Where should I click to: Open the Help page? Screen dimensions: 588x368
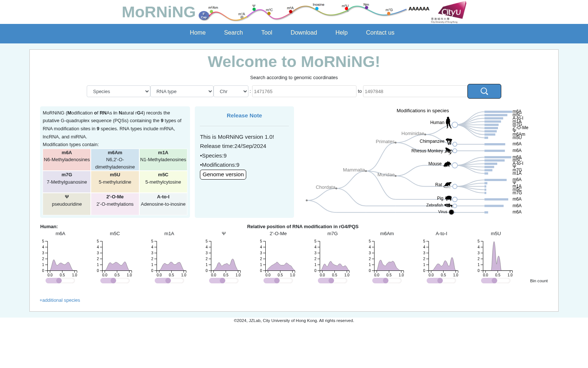pos(341,33)
